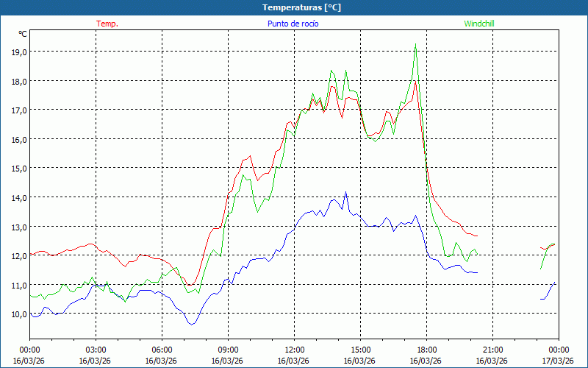588x368 pixels.
Task: Click the °C unit label above y-axis
Action: [23, 34]
